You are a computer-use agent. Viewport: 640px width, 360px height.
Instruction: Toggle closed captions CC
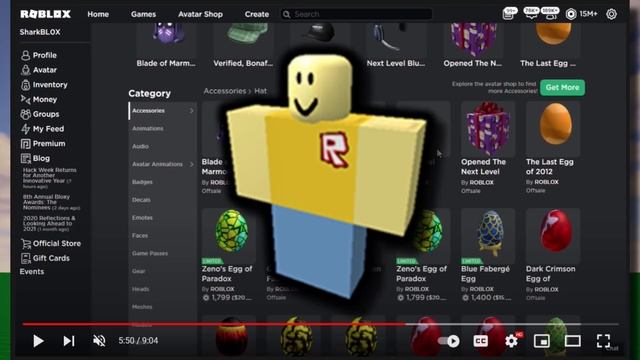(480, 341)
